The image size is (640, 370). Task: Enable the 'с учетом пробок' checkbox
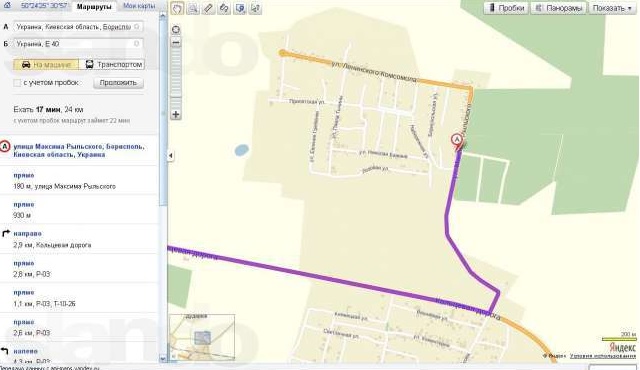click(x=17, y=83)
